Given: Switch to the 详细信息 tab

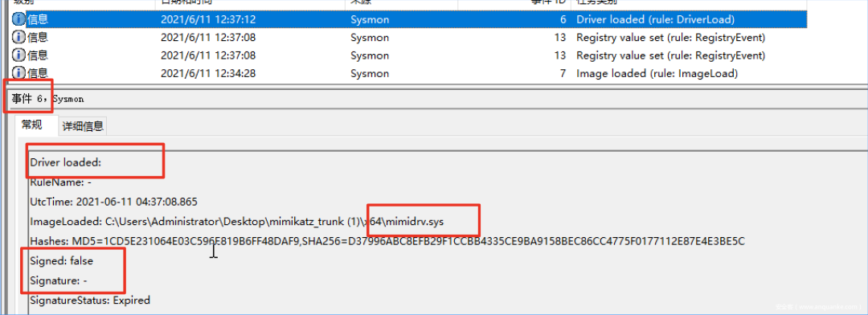Looking at the screenshot, I should [x=83, y=126].
